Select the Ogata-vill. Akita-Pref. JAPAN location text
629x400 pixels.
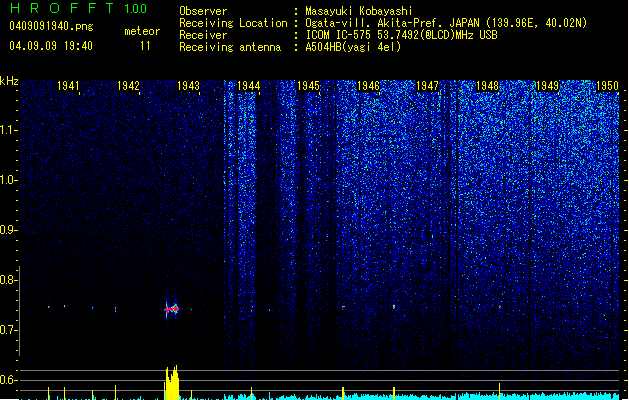tap(446, 23)
